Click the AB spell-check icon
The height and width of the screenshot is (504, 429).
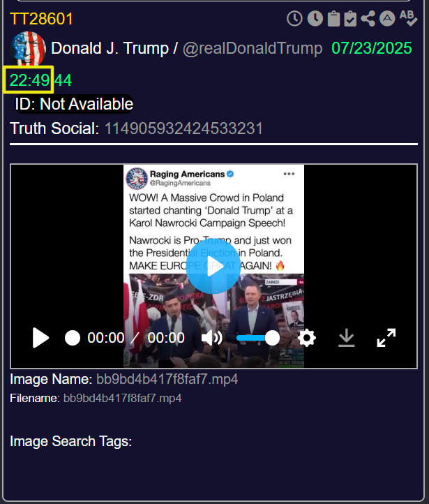[409, 18]
